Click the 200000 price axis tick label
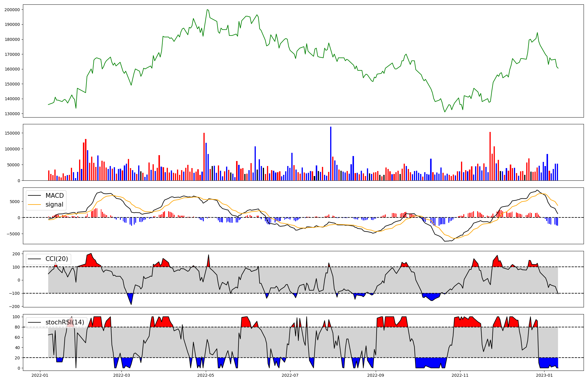This screenshot has width=588, height=382. click(12, 10)
